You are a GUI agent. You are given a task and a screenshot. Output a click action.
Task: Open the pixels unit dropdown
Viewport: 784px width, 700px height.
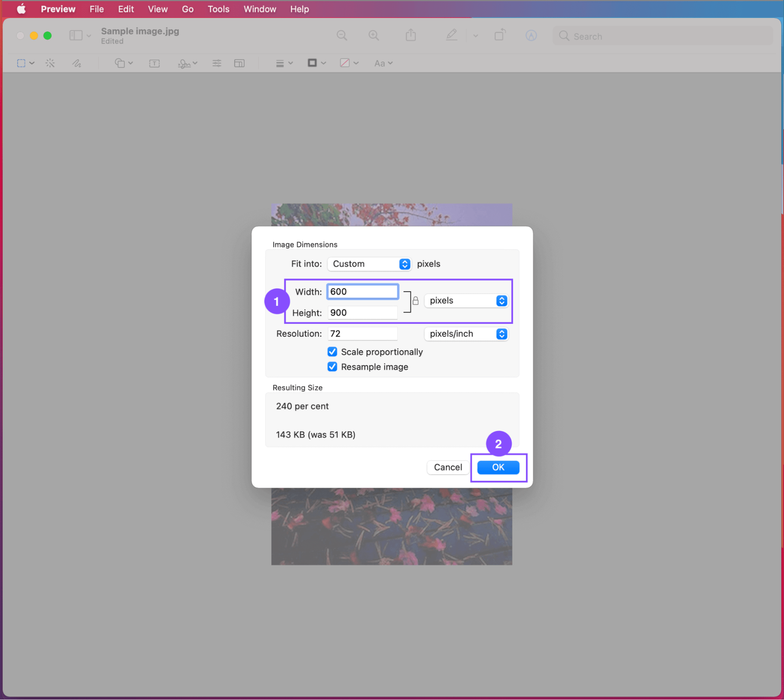point(466,301)
